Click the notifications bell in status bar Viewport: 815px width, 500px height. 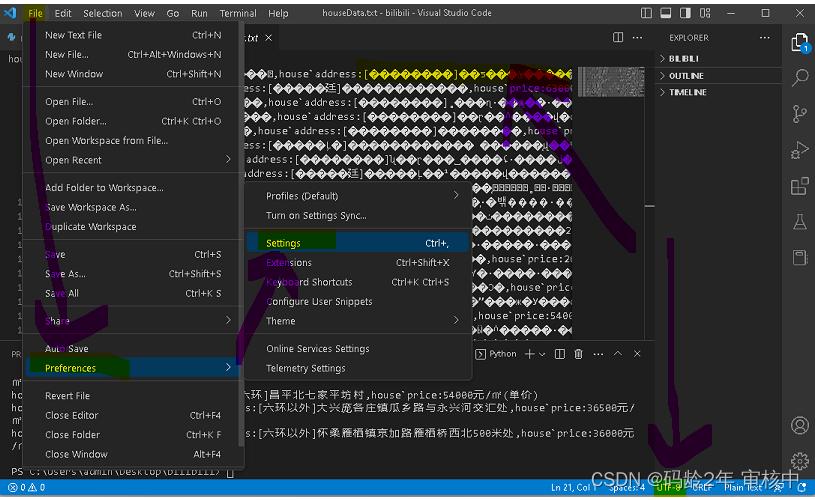802,488
